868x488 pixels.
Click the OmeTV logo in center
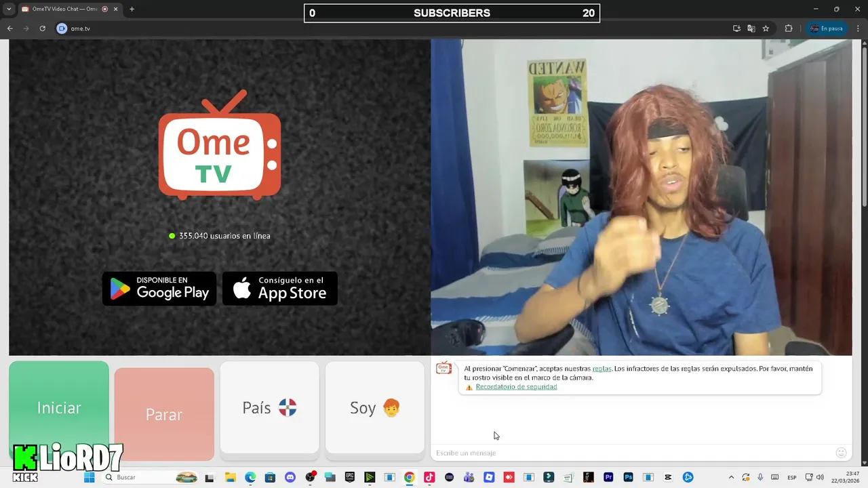tap(220, 145)
